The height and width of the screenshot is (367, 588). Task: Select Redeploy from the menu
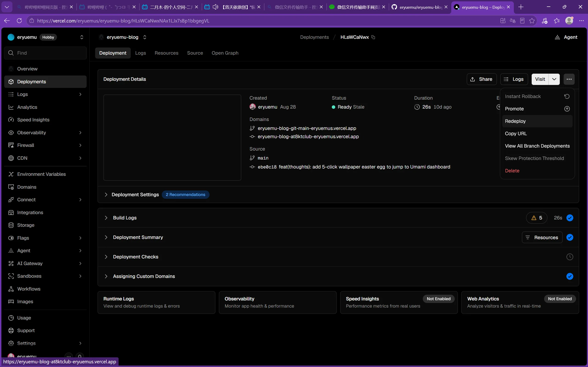(537, 121)
